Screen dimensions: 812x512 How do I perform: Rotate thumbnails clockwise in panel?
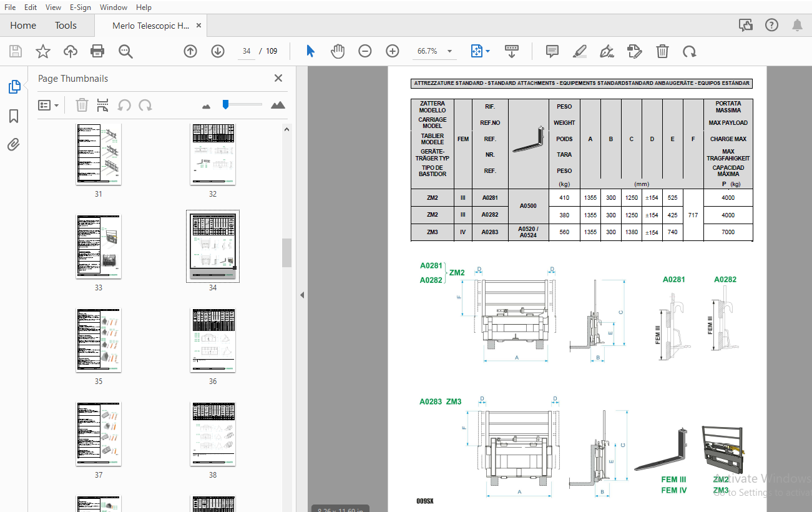[x=145, y=105]
